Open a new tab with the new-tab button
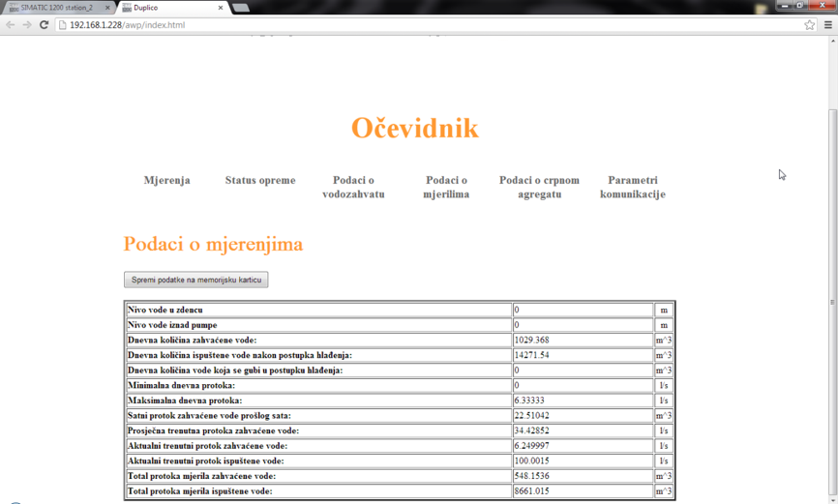838x504 pixels. pyautogui.click(x=241, y=8)
